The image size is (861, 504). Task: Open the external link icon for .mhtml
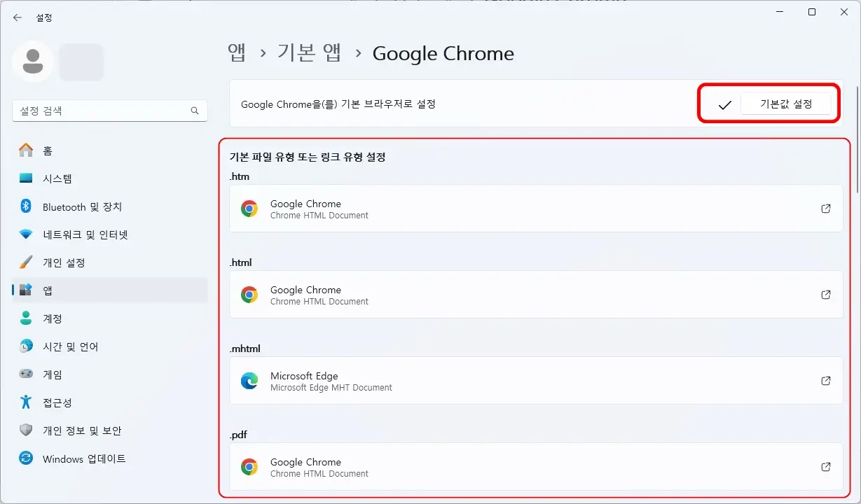826,381
